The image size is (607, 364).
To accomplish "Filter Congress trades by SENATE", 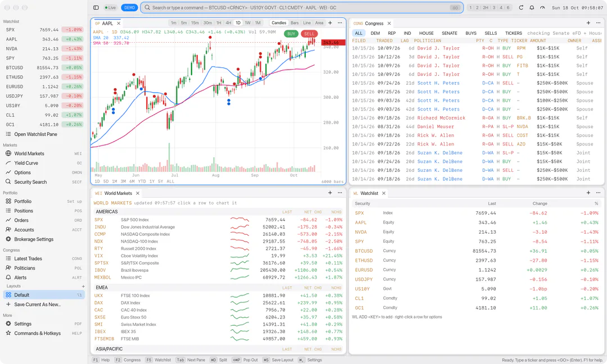I will 450,33.
